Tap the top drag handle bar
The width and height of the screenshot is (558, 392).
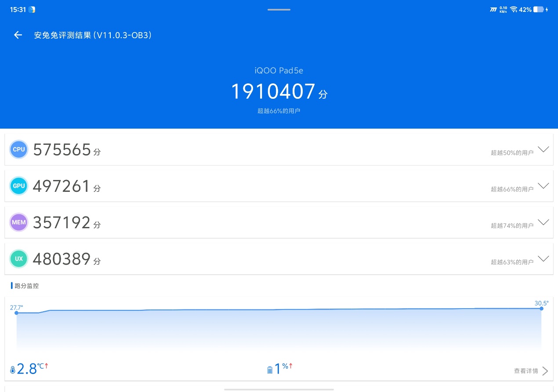pyautogui.click(x=279, y=9)
